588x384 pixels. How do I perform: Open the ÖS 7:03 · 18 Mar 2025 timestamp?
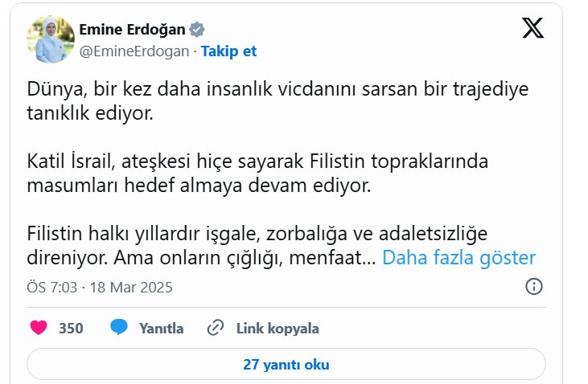point(101,287)
